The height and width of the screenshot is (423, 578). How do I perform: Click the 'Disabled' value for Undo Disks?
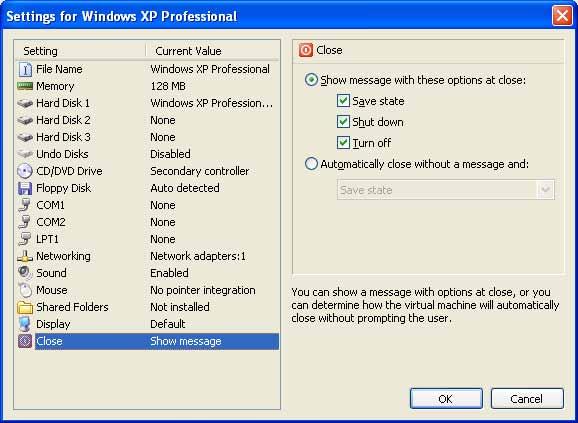click(x=170, y=154)
